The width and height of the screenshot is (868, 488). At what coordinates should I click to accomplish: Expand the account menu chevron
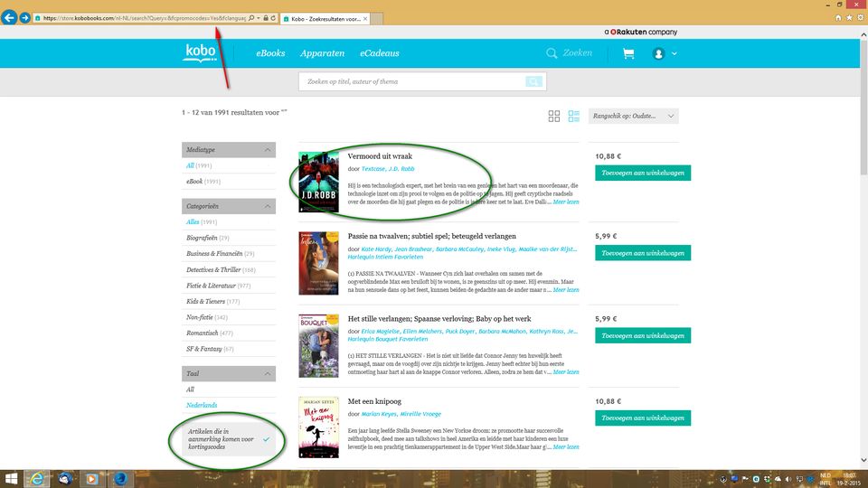pos(674,53)
